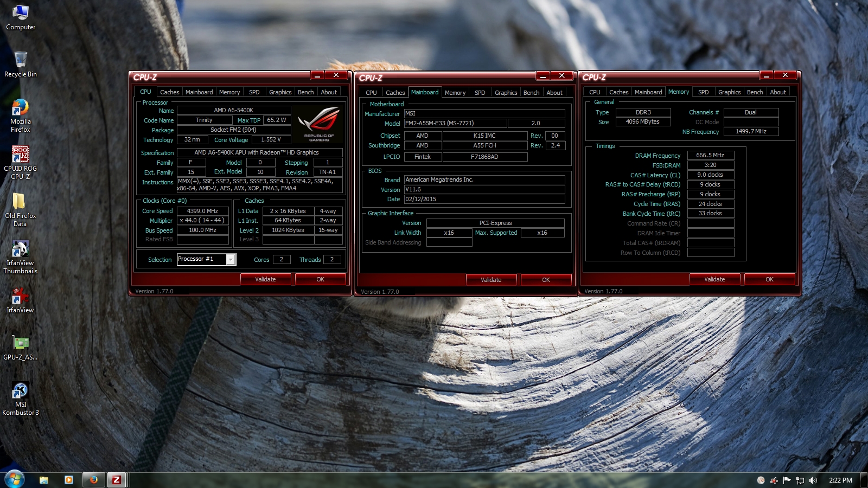The width and height of the screenshot is (868, 488).
Task: Click OK in left CPU-Z window
Action: coord(321,279)
